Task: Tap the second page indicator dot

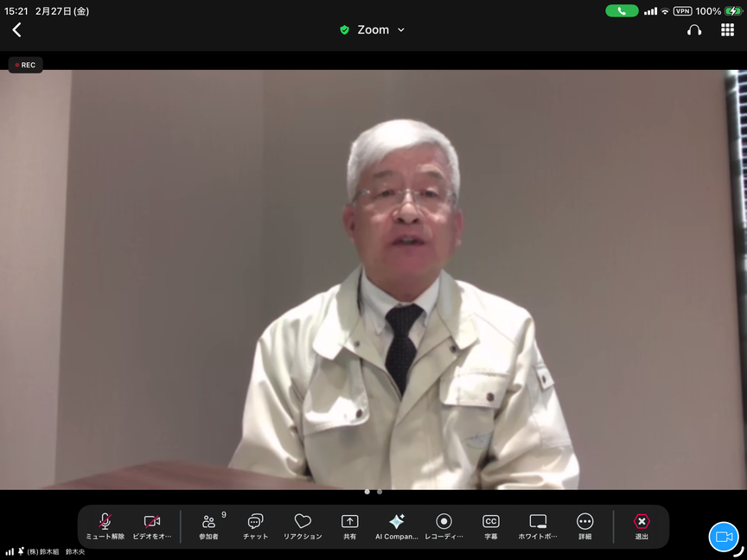Action: pyautogui.click(x=380, y=492)
